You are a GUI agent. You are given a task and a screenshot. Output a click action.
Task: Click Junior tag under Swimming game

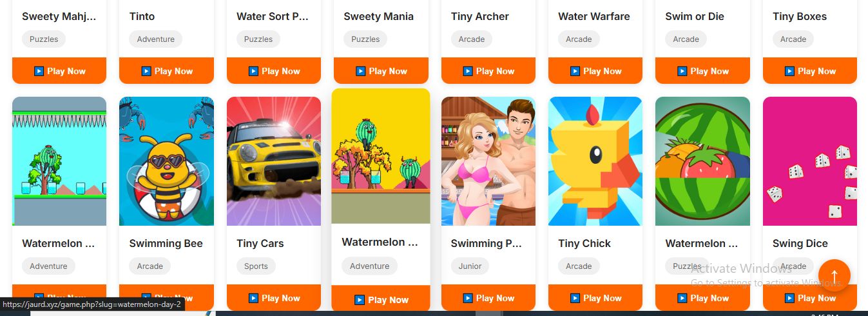click(x=470, y=266)
